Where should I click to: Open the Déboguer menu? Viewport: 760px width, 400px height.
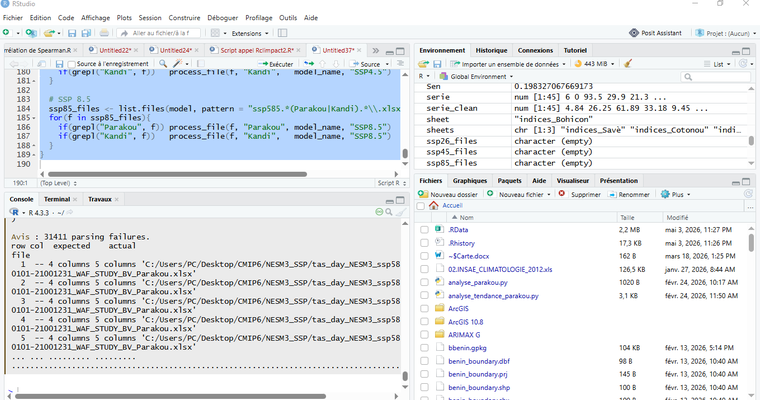pyautogui.click(x=222, y=18)
